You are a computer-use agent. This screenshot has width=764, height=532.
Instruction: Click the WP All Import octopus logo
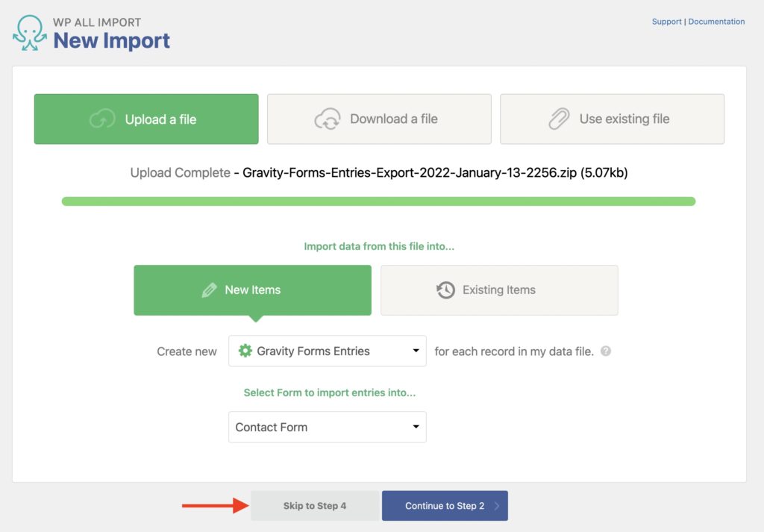point(30,33)
